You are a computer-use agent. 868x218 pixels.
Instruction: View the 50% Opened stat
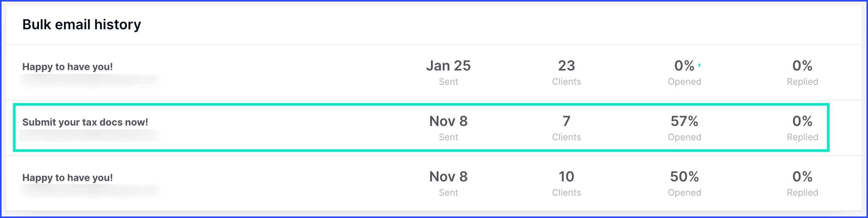684,183
